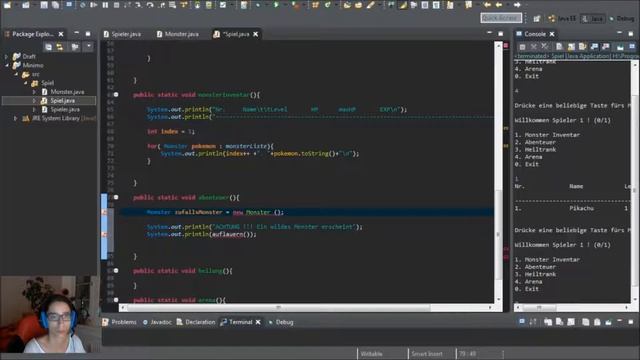
Task: Collapse the Minimo project
Action: click(6, 65)
